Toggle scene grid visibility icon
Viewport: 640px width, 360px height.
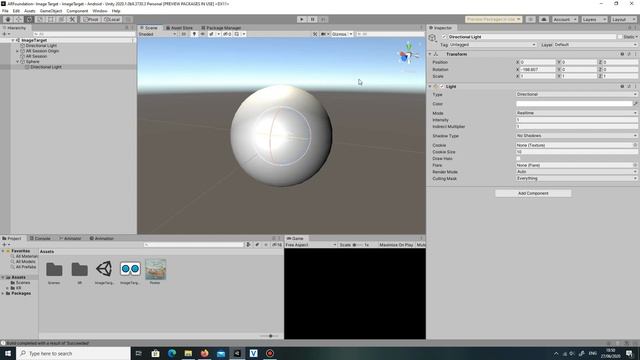[237, 34]
